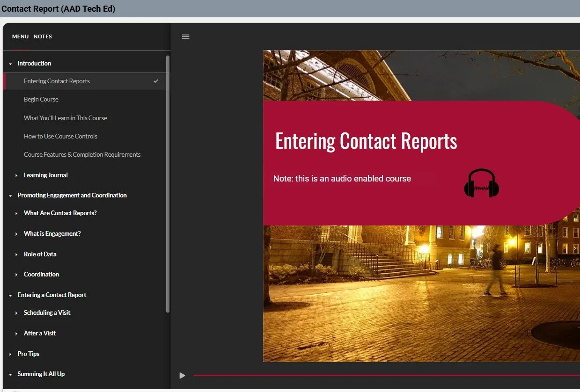Expand the After a Visit arrow
This screenshot has width=580, height=392.
(17, 334)
